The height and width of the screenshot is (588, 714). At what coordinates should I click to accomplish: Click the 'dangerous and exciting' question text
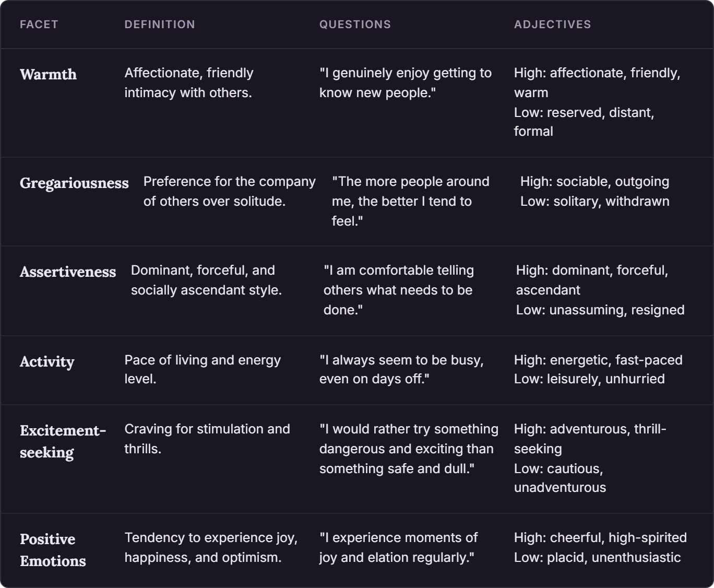tap(409, 449)
